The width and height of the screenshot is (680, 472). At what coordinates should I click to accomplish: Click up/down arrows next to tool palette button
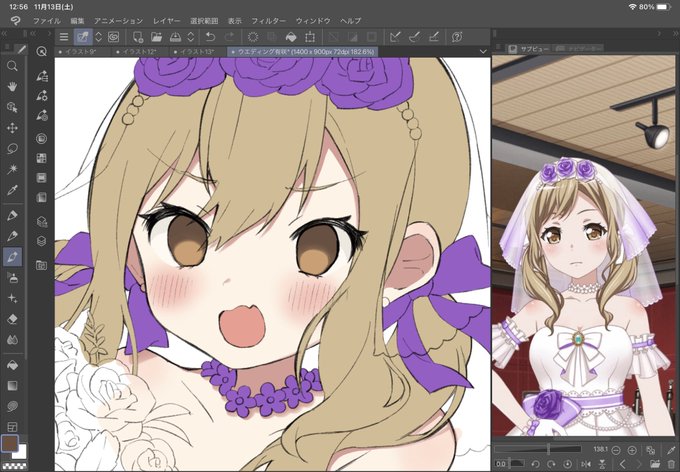[98, 37]
